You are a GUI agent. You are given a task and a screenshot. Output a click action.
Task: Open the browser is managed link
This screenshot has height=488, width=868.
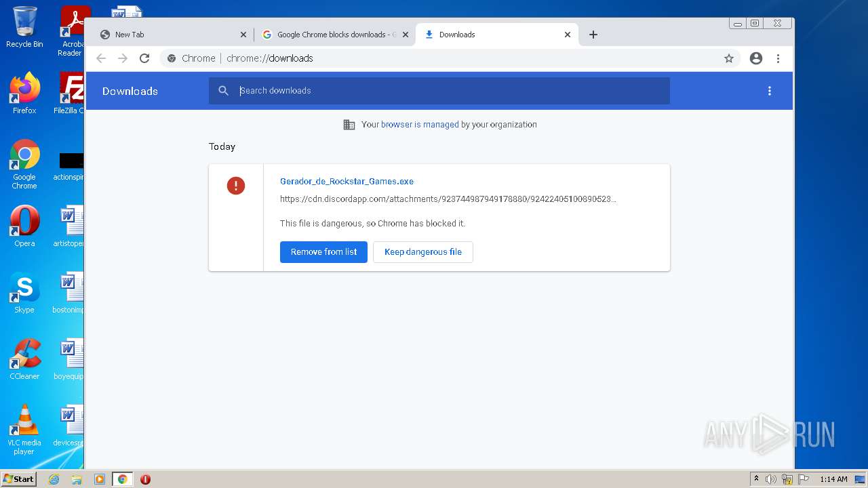click(420, 125)
